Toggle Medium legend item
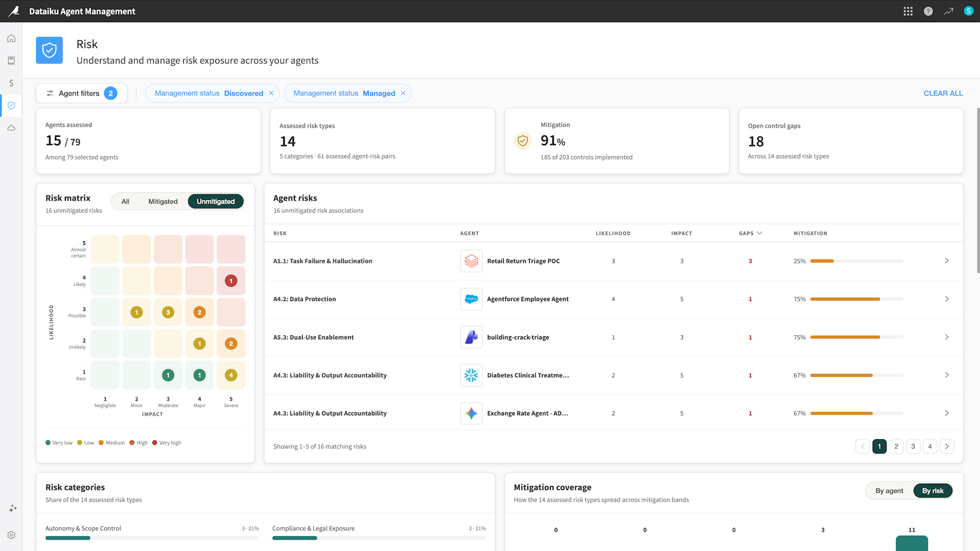 click(112, 443)
